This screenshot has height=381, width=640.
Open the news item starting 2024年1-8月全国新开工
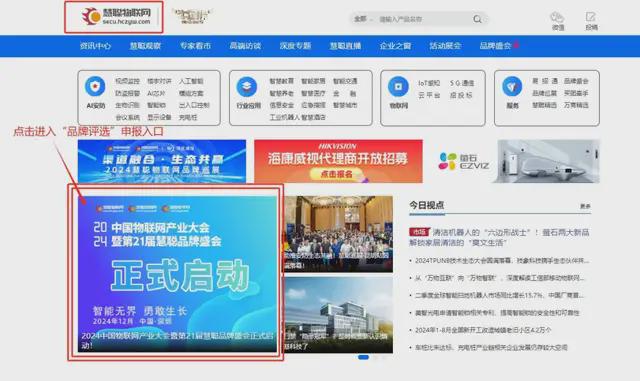(x=483, y=330)
